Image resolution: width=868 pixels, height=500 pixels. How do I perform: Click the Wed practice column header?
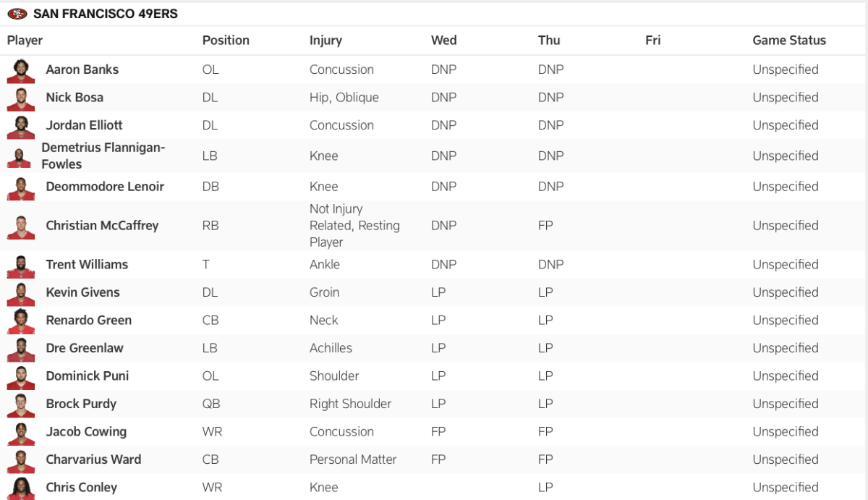[444, 41]
